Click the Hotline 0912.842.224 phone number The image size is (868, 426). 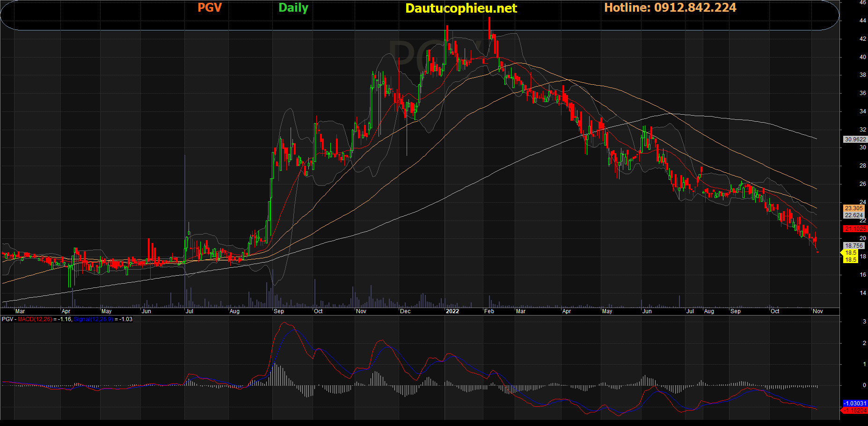click(670, 8)
